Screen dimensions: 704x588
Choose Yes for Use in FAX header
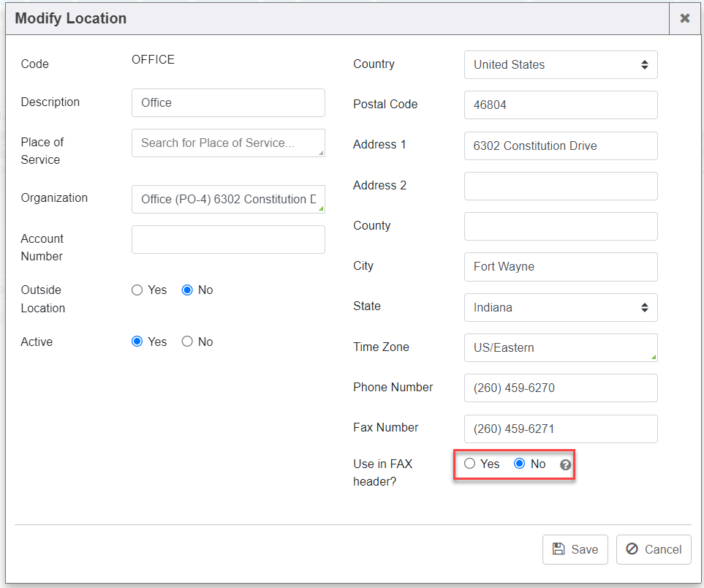470,464
